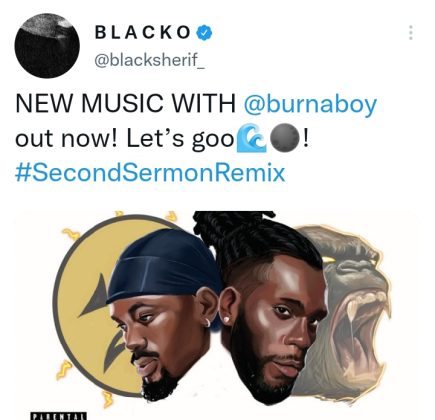435x420 pixels.
Task: Click the water wave emoji
Action: point(251,139)
